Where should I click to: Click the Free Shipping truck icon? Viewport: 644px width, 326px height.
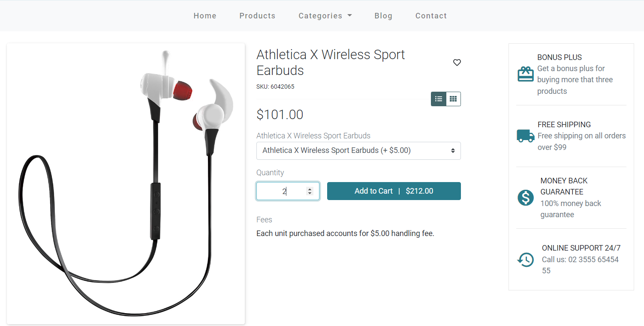tap(526, 136)
